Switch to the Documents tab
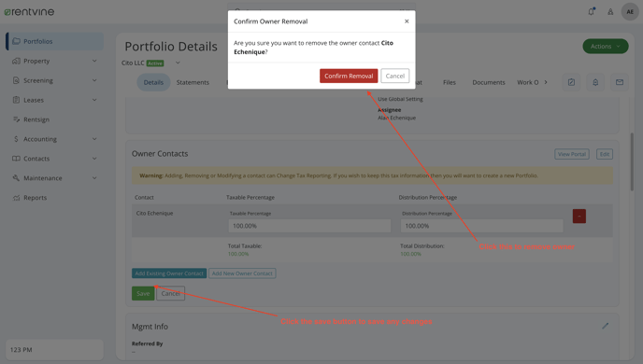 point(489,82)
